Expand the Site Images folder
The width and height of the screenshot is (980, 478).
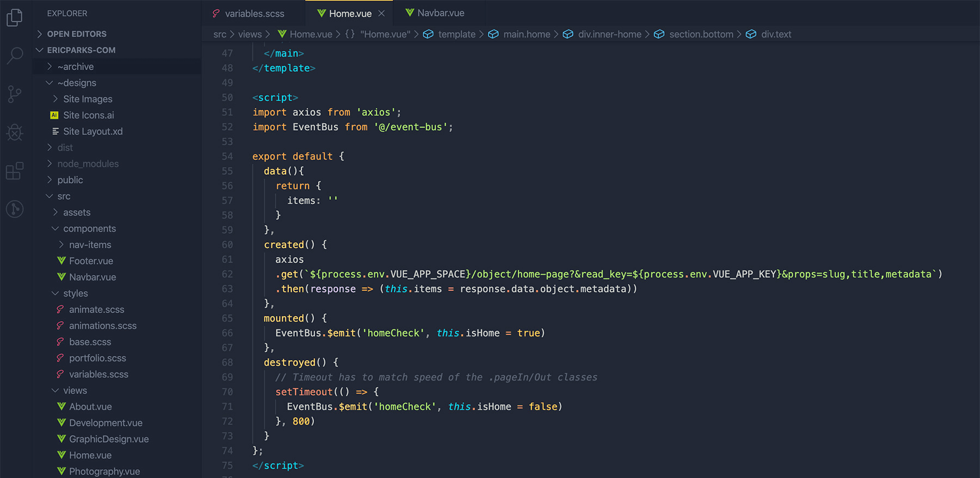(x=56, y=99)
